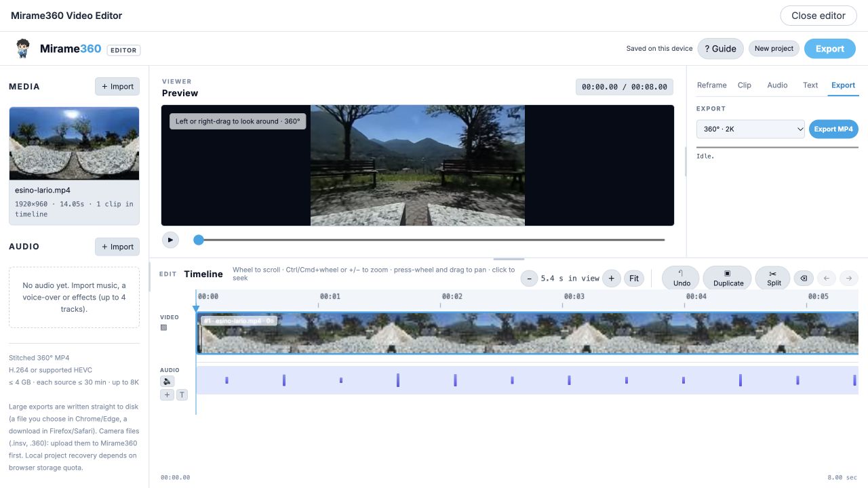Seek to the 00:01 mark on the timeline ruler
Viewport: 868px width, 488px height.
pos(330,296)
